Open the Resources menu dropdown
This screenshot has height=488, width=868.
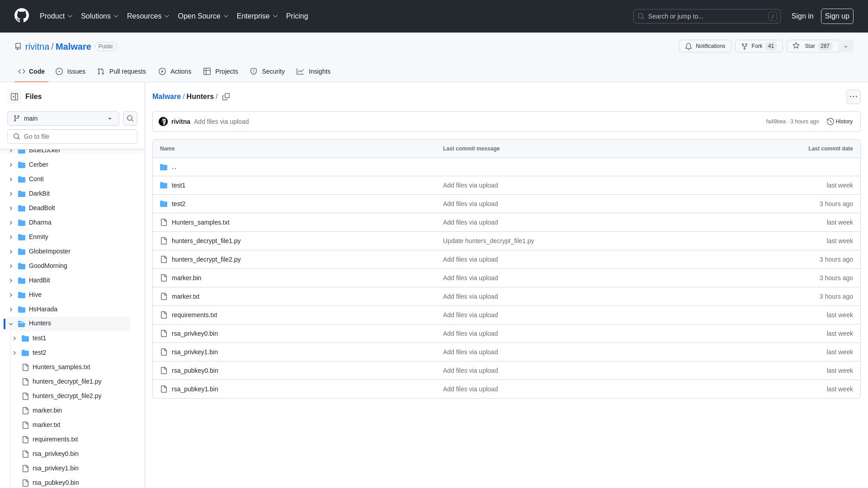148,16
